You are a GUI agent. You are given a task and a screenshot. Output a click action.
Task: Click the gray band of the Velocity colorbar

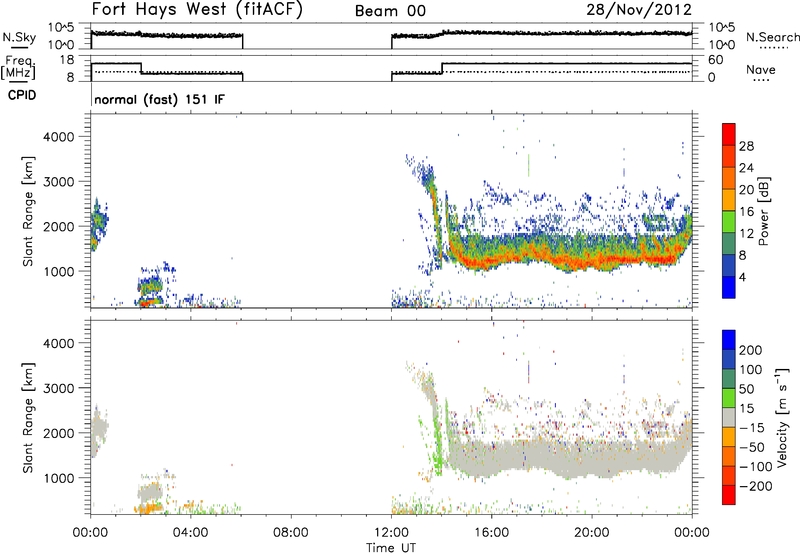pyautogui.click(x=729, y=417)
